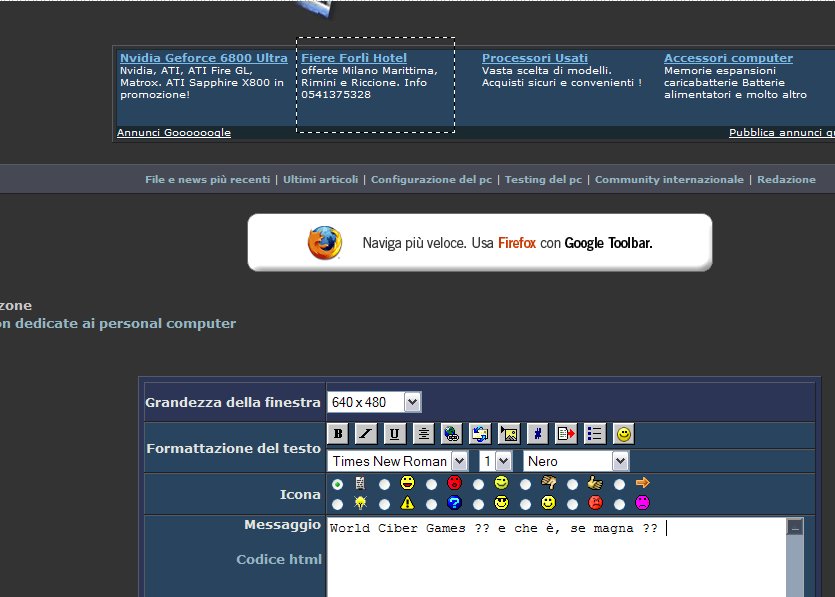Open the Fiere Forlì Hotel ad link
Viewport: 835px width, 597px height.
coord(354,58)
